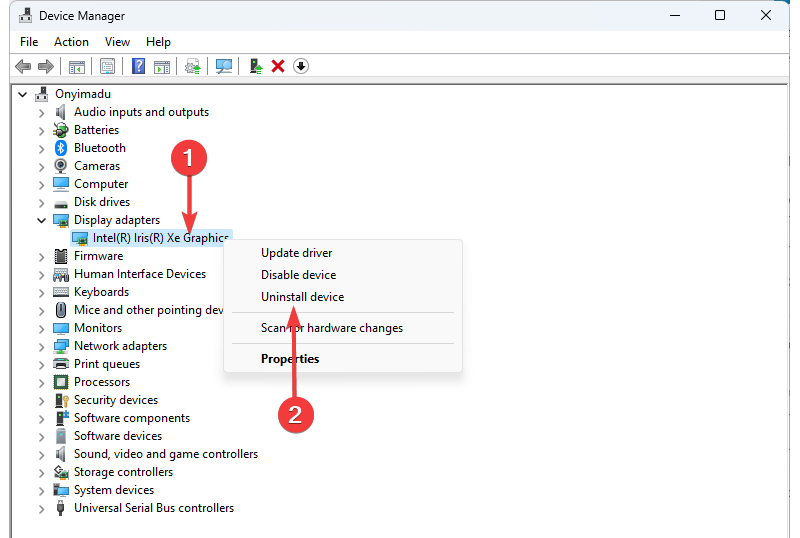Click the Universal Serial Bus controllers icon
Image resolution: width=800 pixels, height=538 pixels.
coord(61,508)
